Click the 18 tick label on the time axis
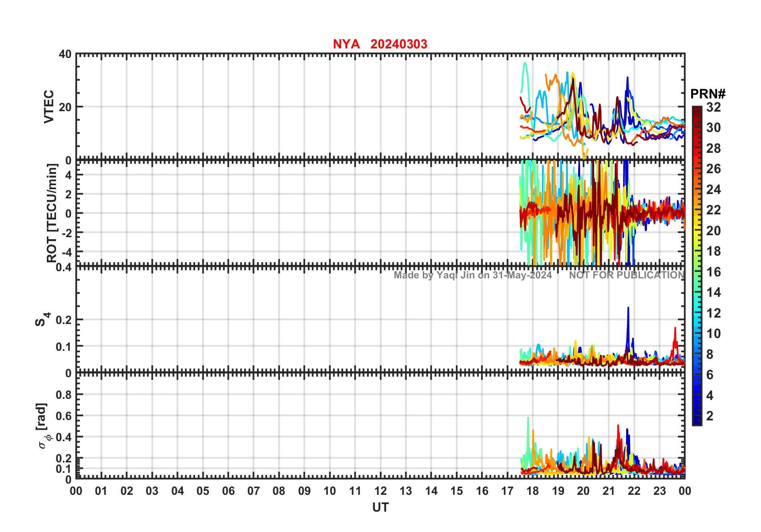Image resolution: width=761 pixels, height=532 pixels. point(533,491)
